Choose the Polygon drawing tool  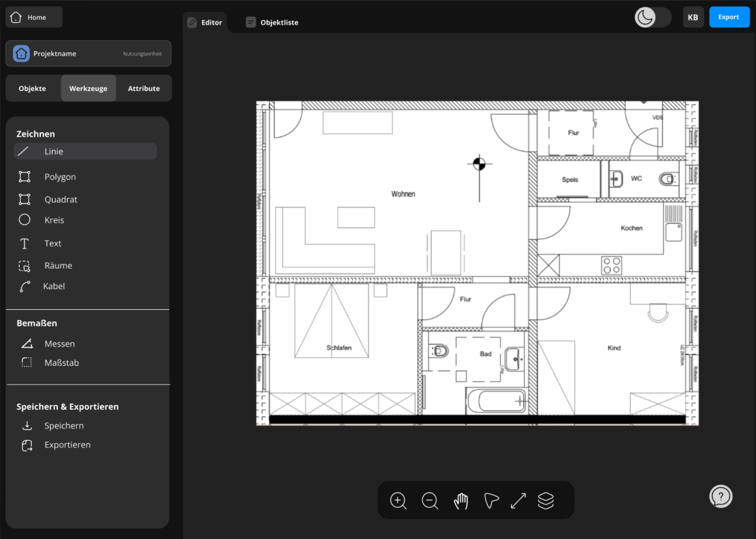(60, 177)
